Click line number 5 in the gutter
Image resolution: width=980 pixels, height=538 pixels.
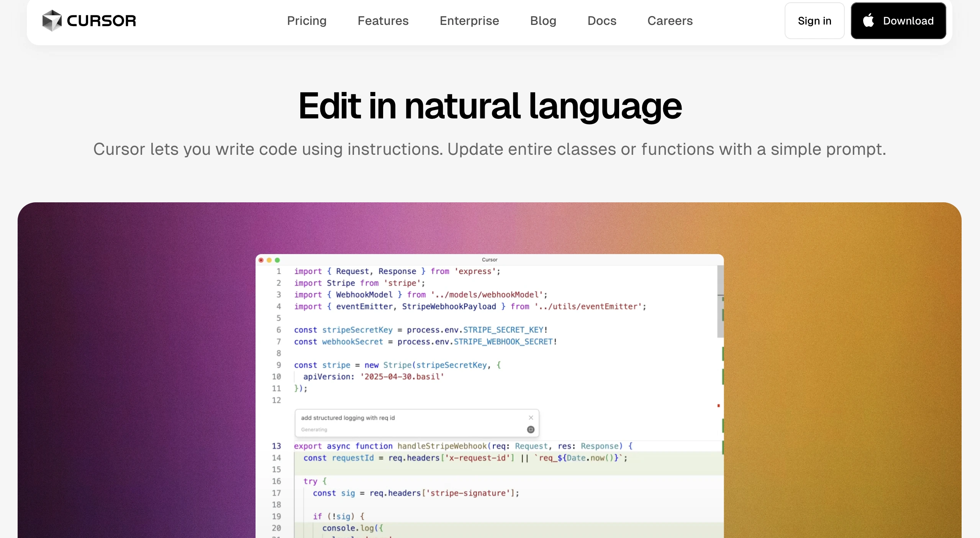[x=279, y=318]
